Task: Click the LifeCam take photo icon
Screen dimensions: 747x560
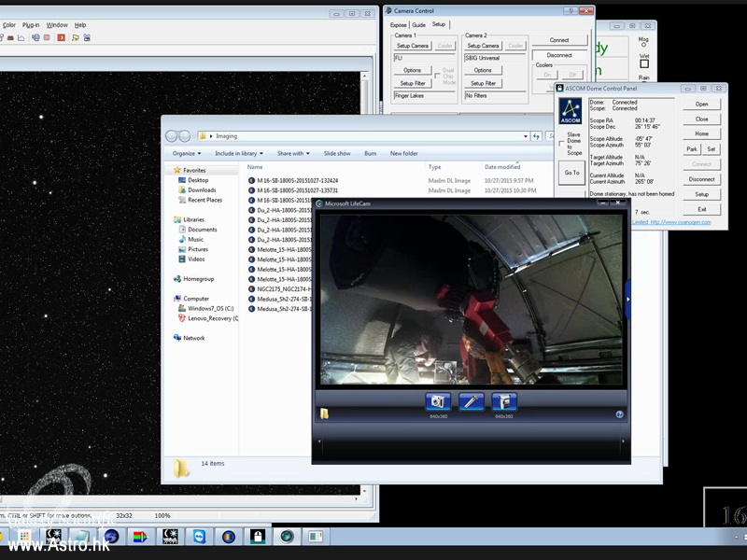Action: click(438, 401)
